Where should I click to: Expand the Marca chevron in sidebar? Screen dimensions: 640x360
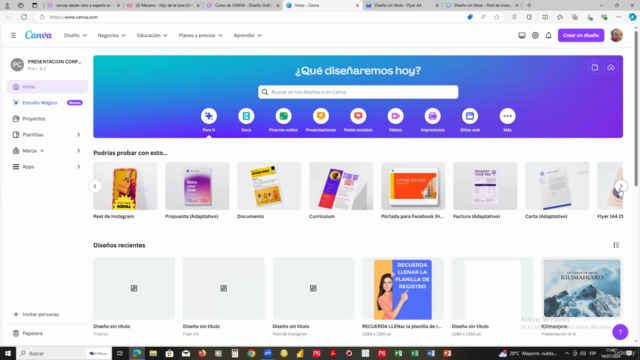point(79,151)
